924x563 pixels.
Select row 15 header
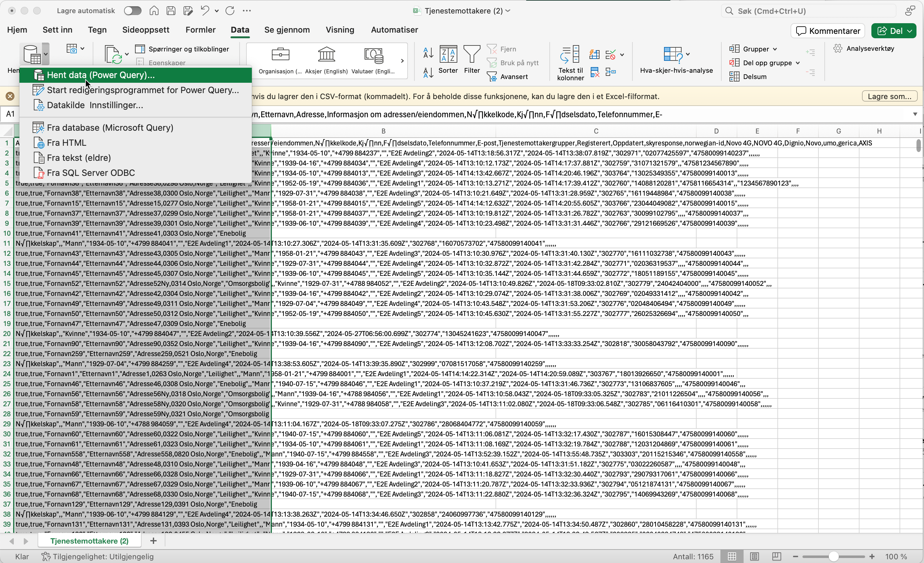[7, 283]
